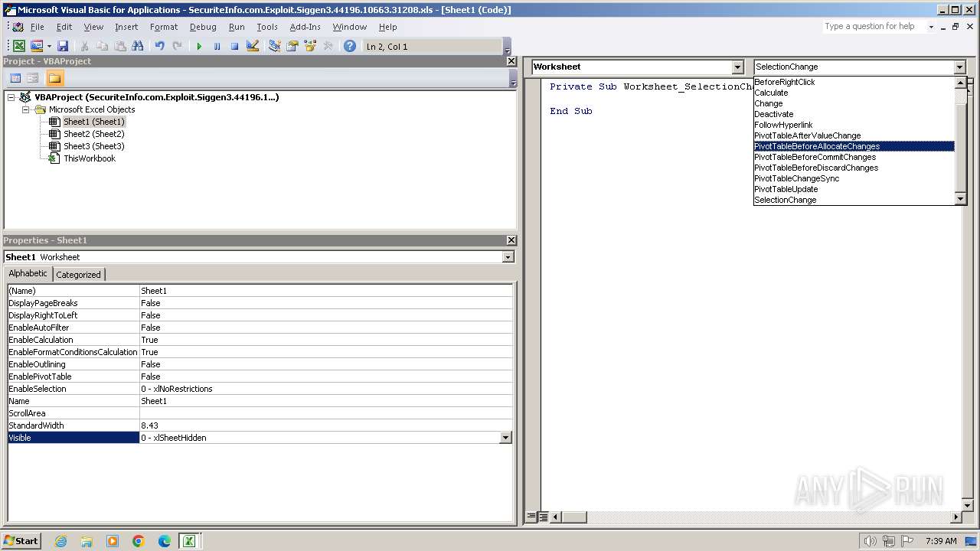This screenshot has width=980, height=551.
Task: Click the Break pause icon
Action: click(217, 46)
